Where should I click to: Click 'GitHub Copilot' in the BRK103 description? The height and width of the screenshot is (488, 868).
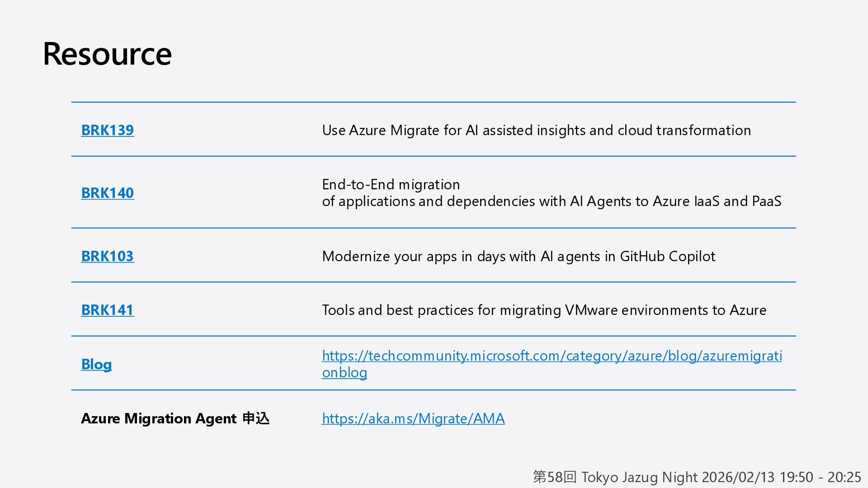(x=667, y=256)
